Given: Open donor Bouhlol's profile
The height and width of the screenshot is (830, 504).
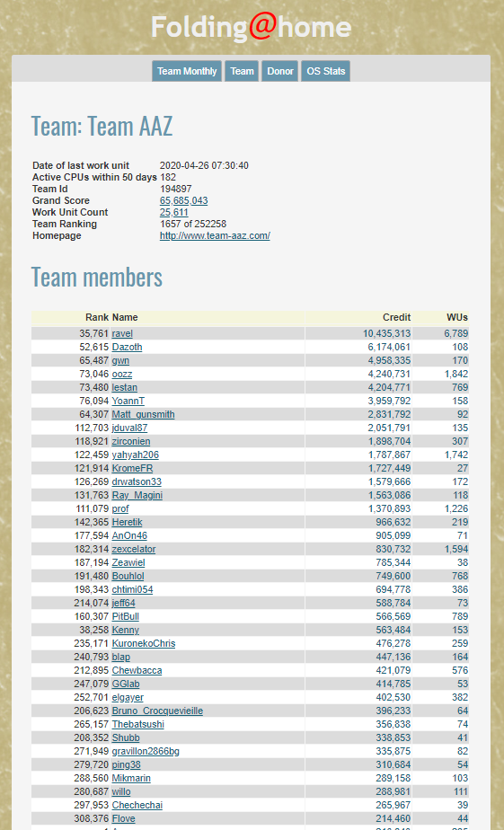Looking at the screenshot, I should point(128,576).
